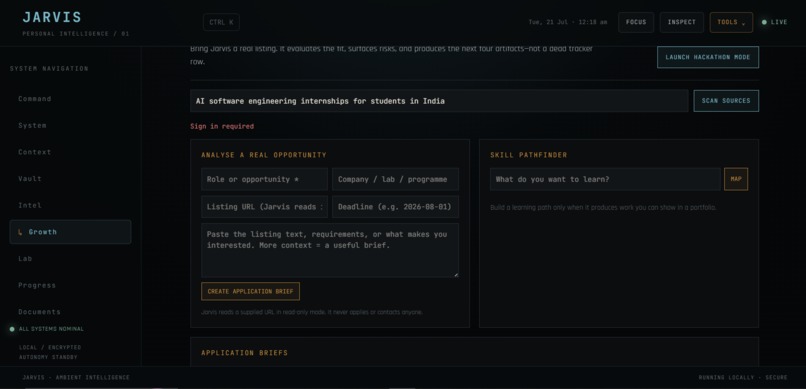806x389 pixels.
Task: Open Documents in the sidebar
Action: pos(70,312)
